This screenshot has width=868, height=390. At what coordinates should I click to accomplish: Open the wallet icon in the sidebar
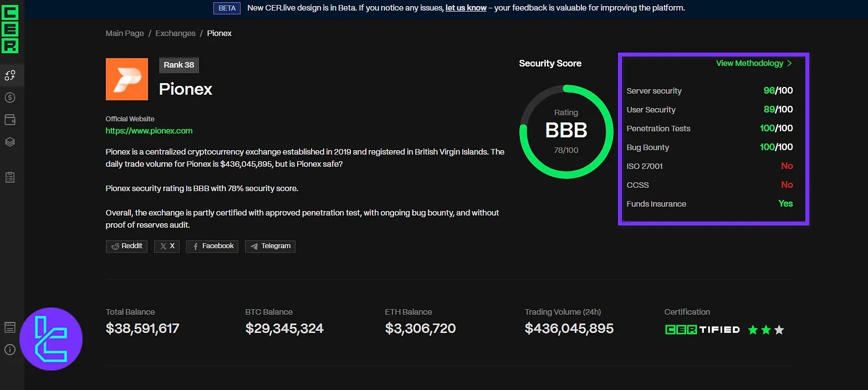pyautogui.click(x=10, y=120)
